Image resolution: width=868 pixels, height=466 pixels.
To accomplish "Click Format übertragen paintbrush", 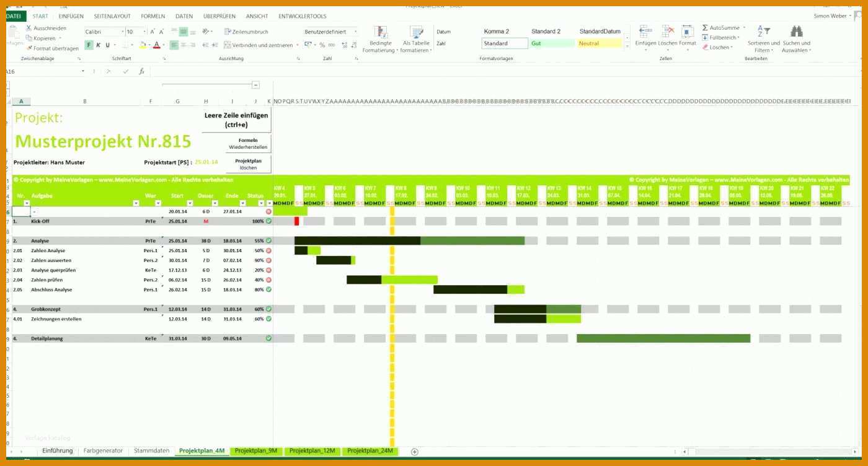I will 29,48.
